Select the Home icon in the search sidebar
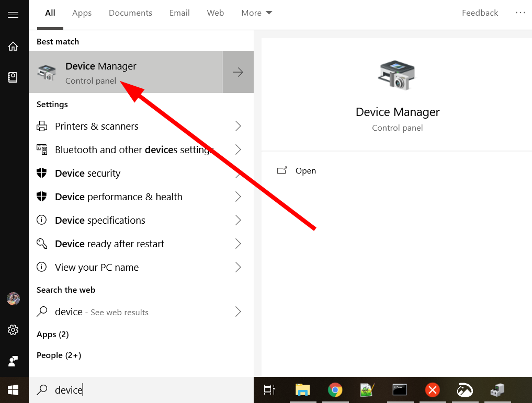532x403 pixels. (14, 46)
